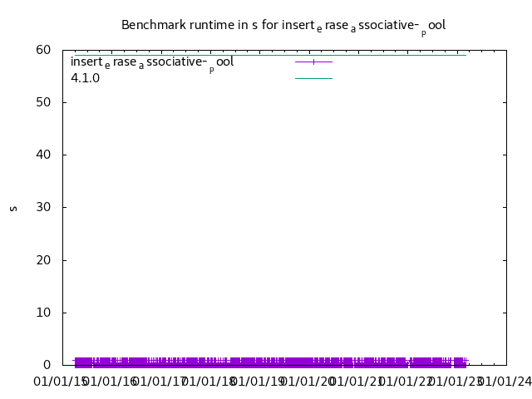Click the 01/01/16 x-axis date label
The height and width of the screenshot is (399, 532).
click(x=111, y=382)
